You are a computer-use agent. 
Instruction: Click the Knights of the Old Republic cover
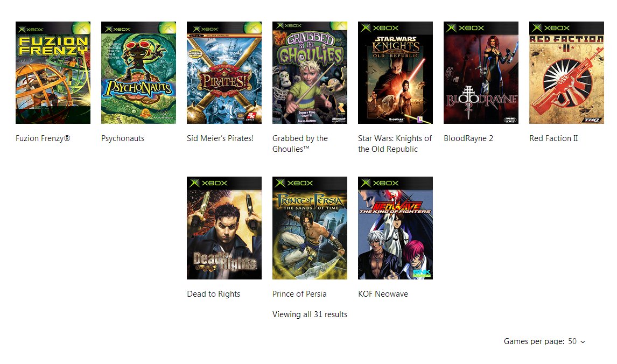pyautogui.click(x=396, y=73)
